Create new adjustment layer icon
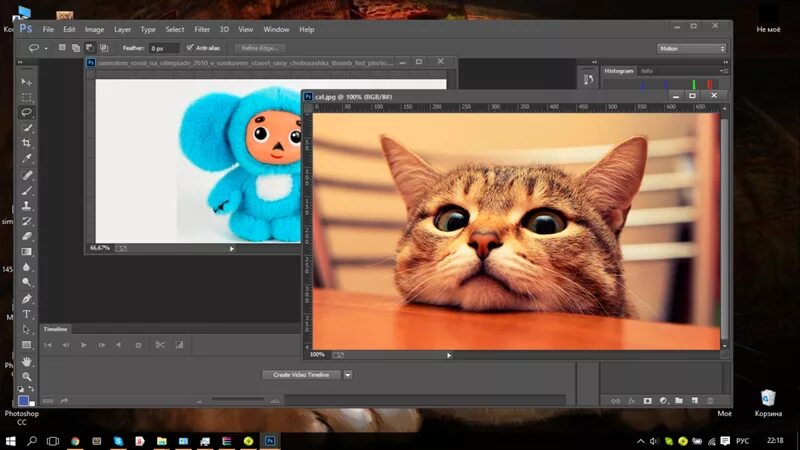 point(663,401)
